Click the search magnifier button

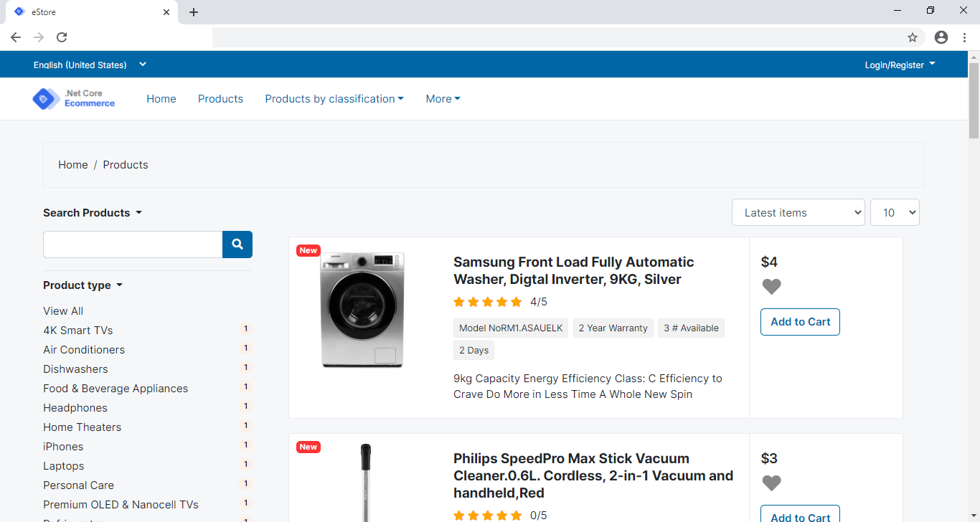(x=237, y=245)
